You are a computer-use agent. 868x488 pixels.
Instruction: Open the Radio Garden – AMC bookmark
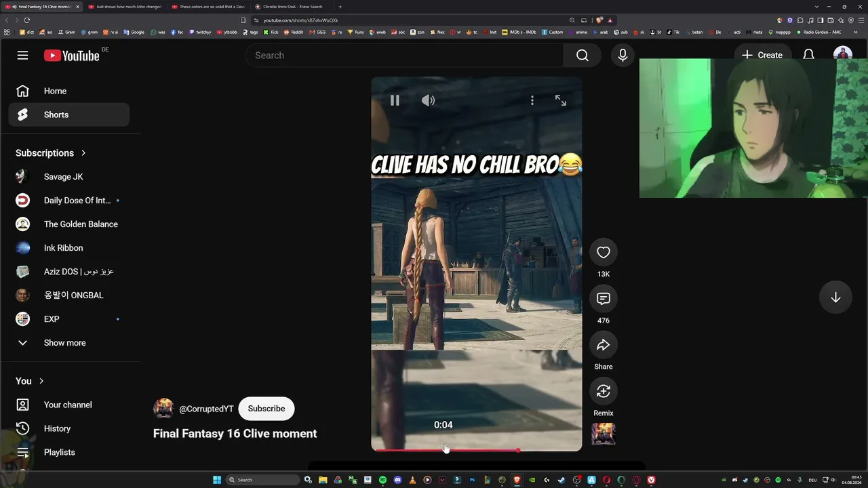(x=819, y=32)
